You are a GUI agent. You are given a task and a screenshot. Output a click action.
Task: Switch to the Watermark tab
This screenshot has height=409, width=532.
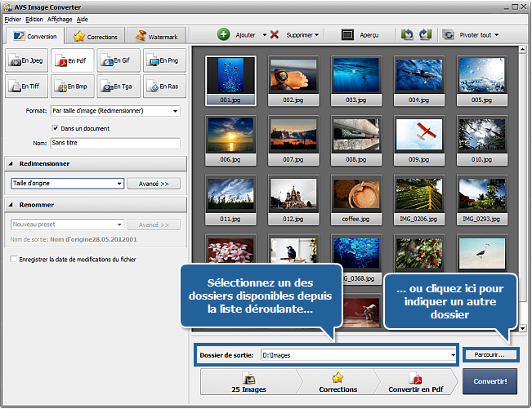(157, 37)
